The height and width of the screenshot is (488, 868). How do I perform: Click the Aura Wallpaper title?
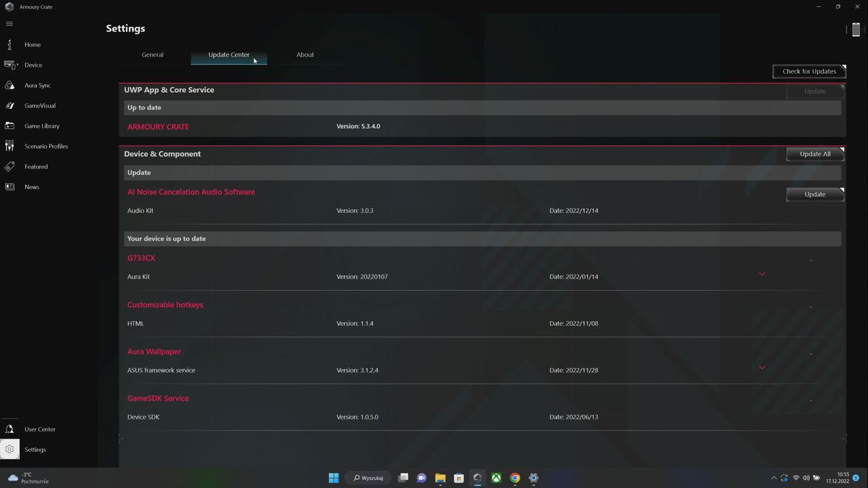click(154, 352)
